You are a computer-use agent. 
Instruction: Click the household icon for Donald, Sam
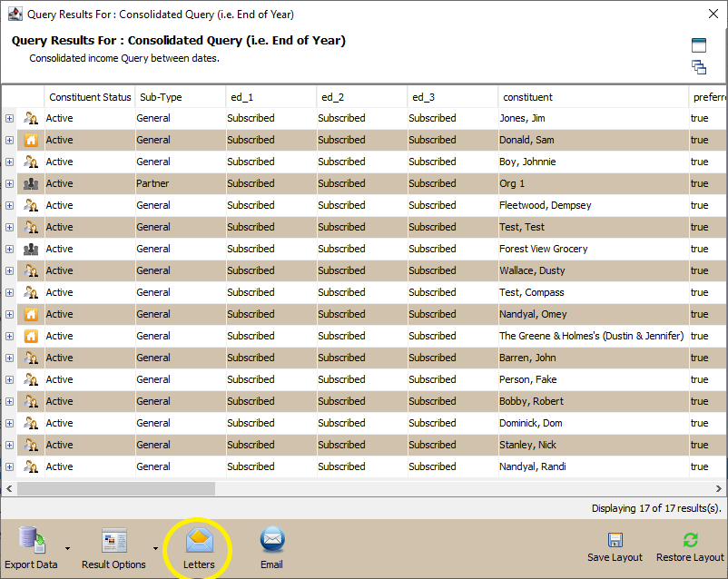pyautogui.click(x=31, y=141)
